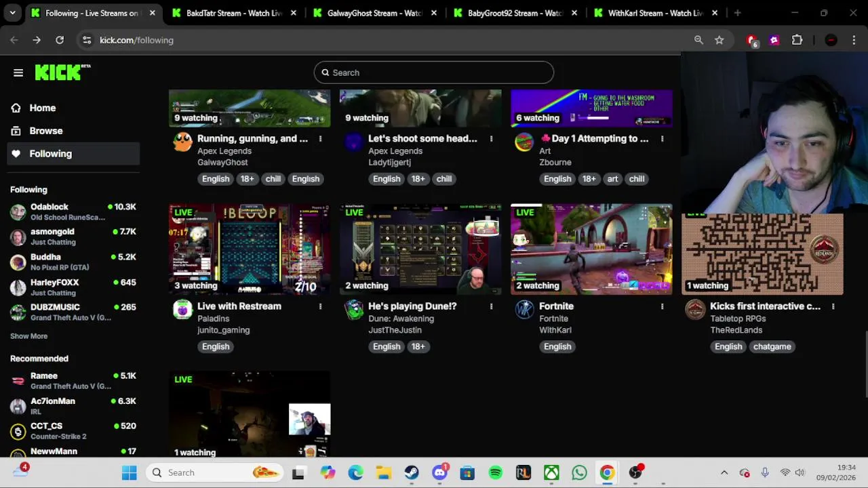Open WhatsApp from the taskbar

tap(579, 472)
